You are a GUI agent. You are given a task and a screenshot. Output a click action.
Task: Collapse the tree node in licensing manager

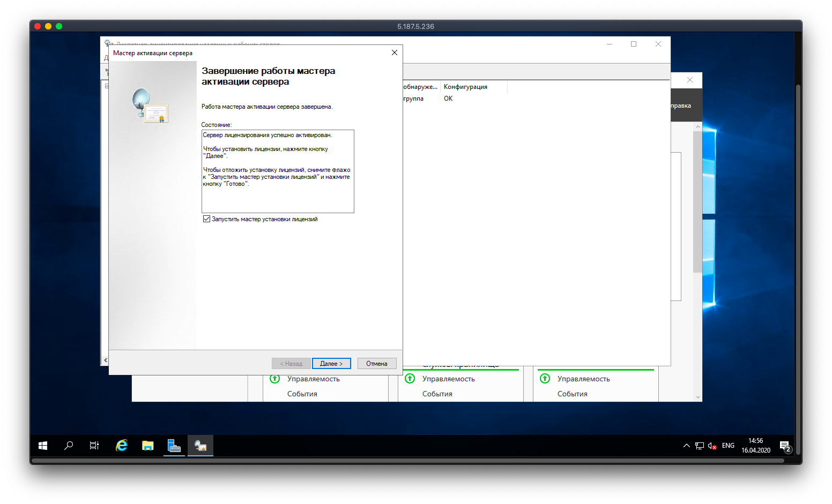tap(107, 86)
